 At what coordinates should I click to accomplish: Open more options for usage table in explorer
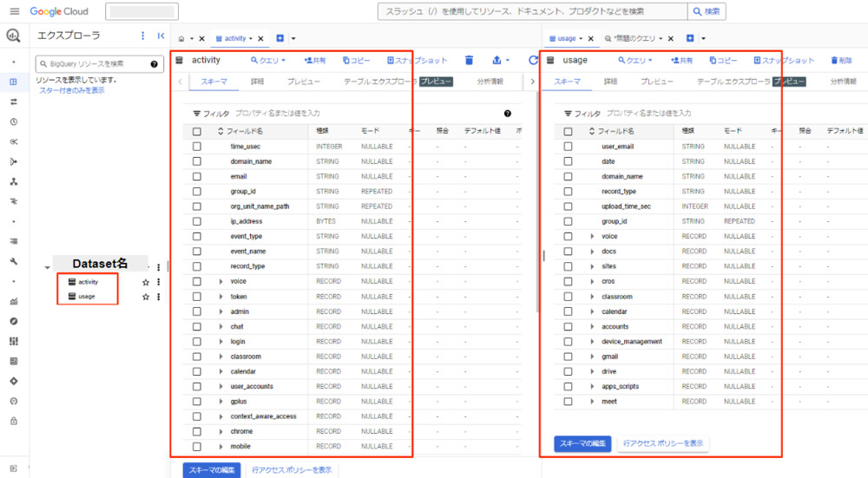(158, 297)
